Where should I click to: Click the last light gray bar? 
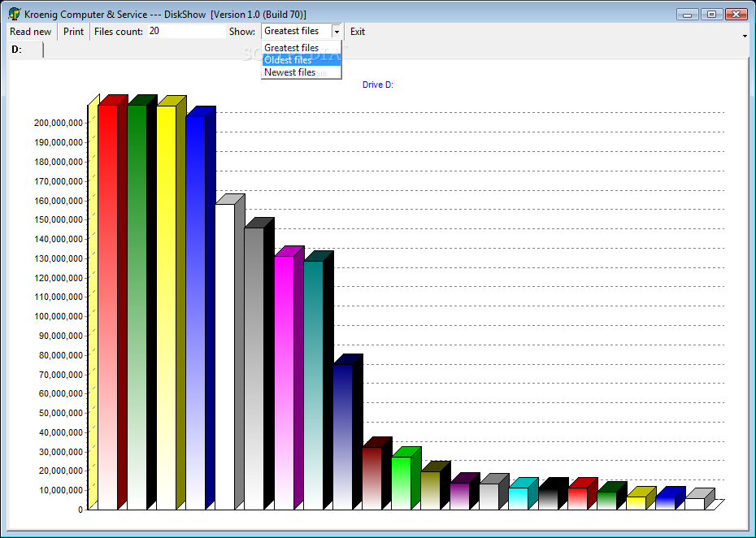(x=695, y=504)
